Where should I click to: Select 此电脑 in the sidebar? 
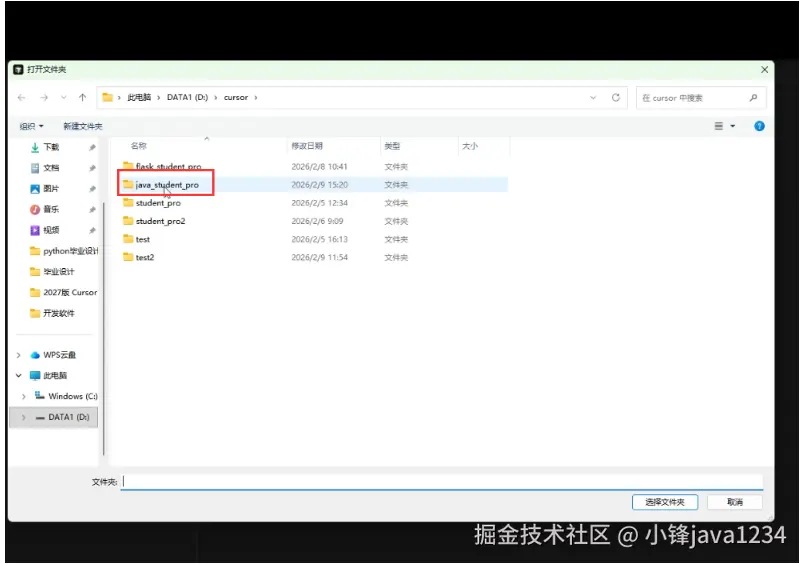coord(55,376)
